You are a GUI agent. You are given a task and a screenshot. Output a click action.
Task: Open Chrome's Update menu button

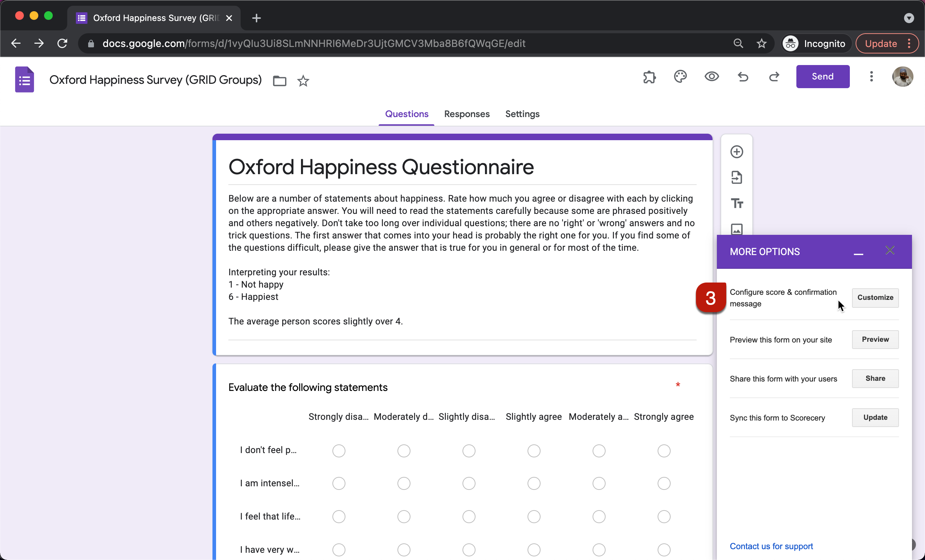click(x=887, y=44)
